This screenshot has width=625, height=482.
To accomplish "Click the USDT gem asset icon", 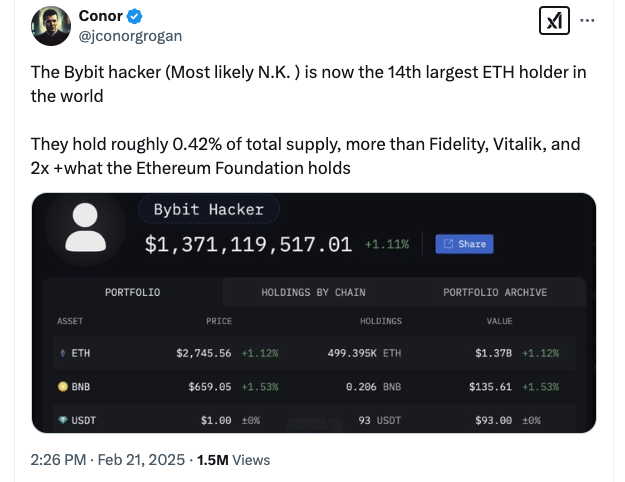I will click(63, 420).
